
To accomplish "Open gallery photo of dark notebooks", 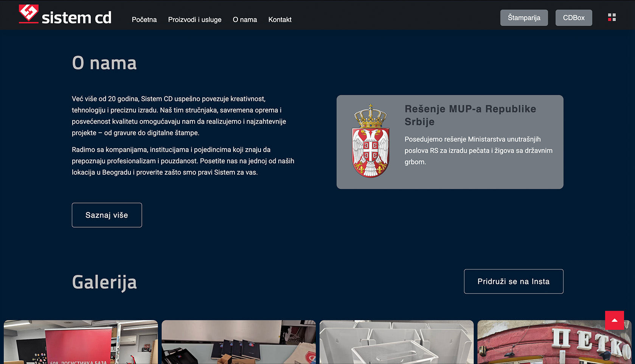I will coord(239,342).
